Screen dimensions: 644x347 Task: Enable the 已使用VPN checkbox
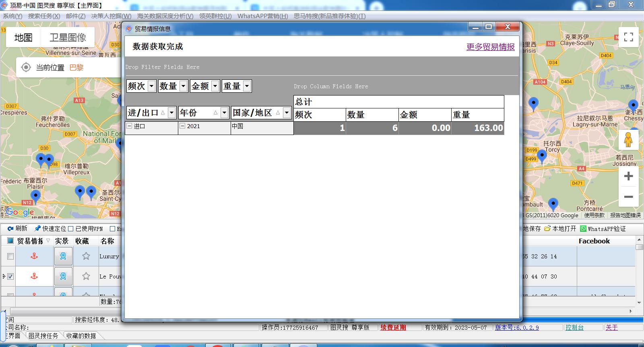pos(71,229)
